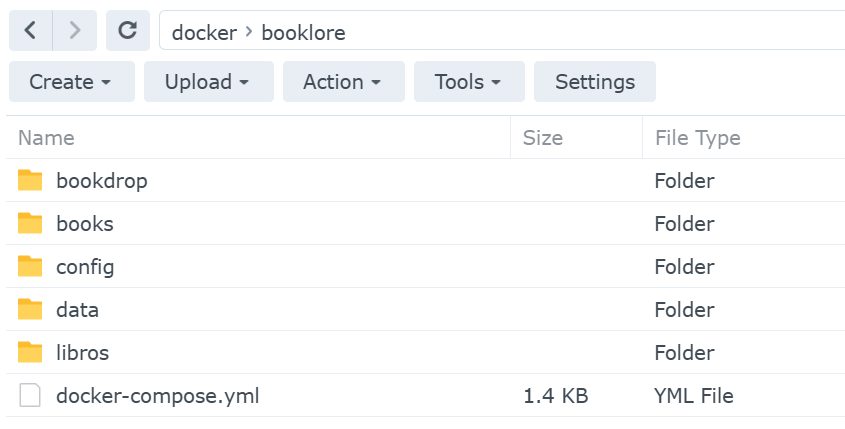Select the docker-compose.yml file name
This screenshot has height=429, width=845.
pyautogui.click(x=158, y=396)
